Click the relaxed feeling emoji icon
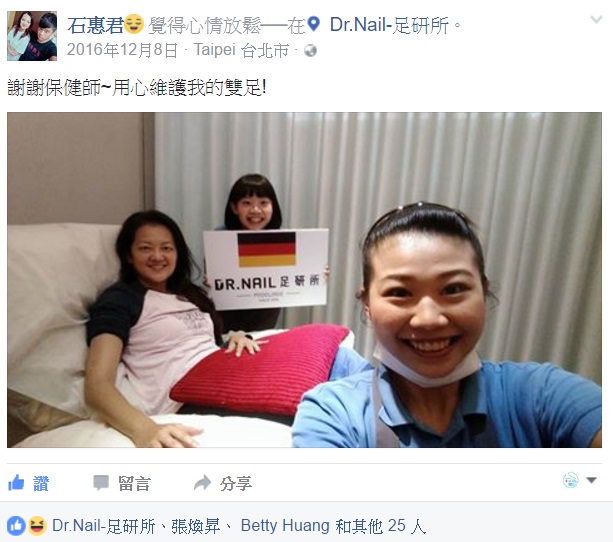 [x=134, y=24]
